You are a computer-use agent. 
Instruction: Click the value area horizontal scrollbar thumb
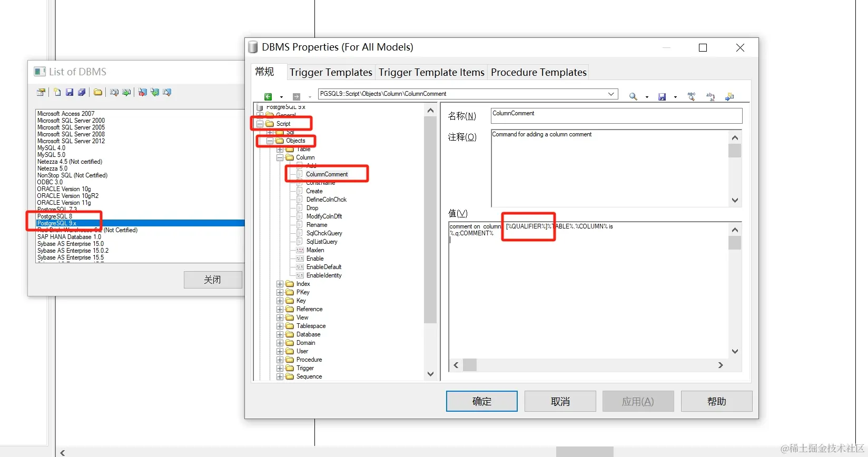coord(470,365)
